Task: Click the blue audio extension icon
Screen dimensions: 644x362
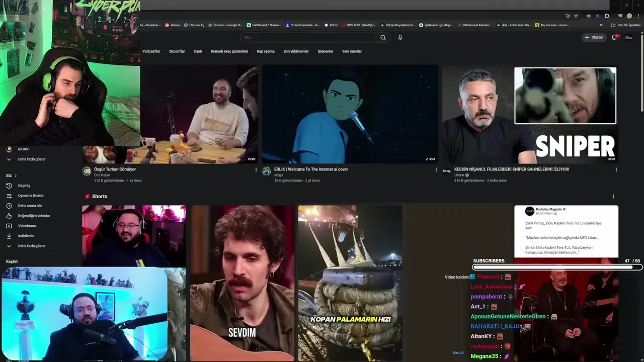Action: pos(597,16)
